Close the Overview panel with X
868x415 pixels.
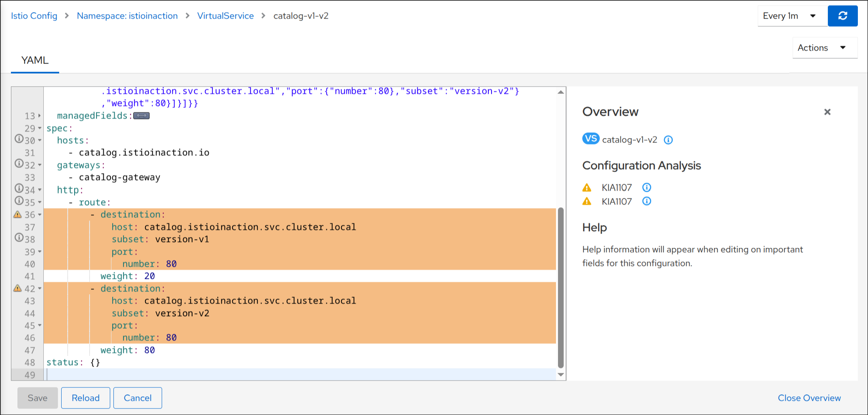click(x=827, y=112)
